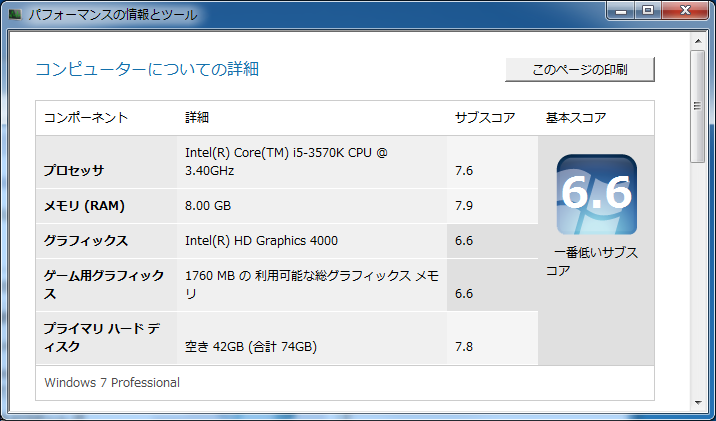Click the scrollbar up arrow

pyautogui.click(x=698, y=41)
